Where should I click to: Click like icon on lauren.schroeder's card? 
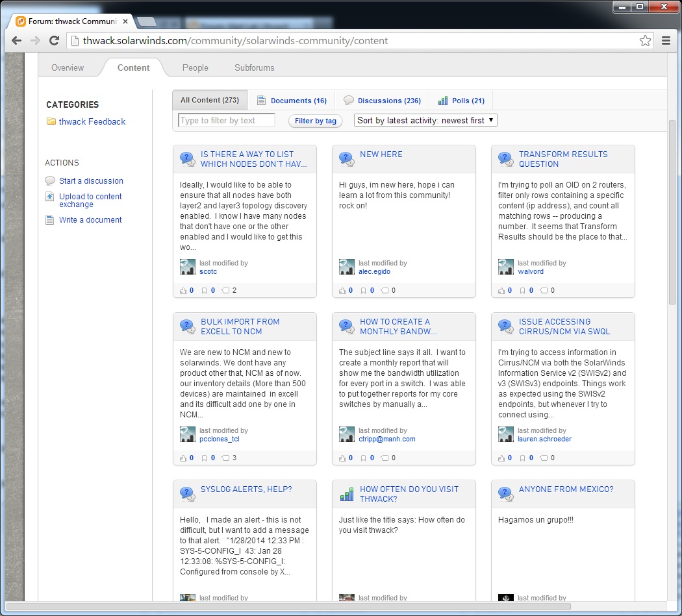coord(501,458)
